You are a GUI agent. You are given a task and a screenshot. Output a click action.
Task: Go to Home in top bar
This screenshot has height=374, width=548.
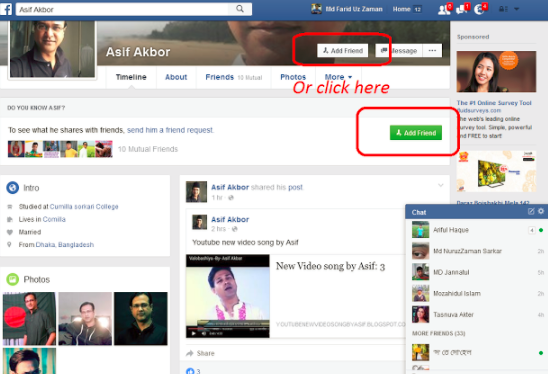[x=401, y=9]
